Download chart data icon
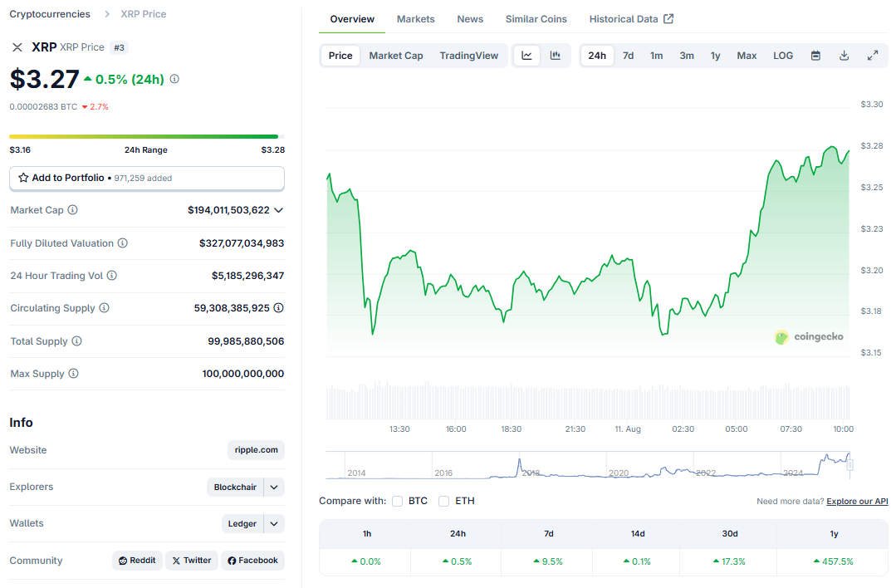The image size is (896, 588). click(844, 56)
